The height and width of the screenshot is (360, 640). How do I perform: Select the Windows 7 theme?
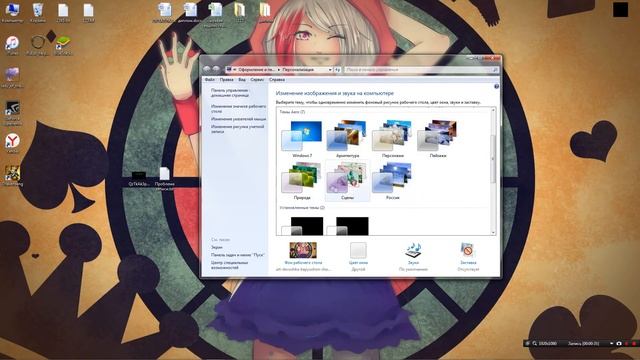pos(302,139)
